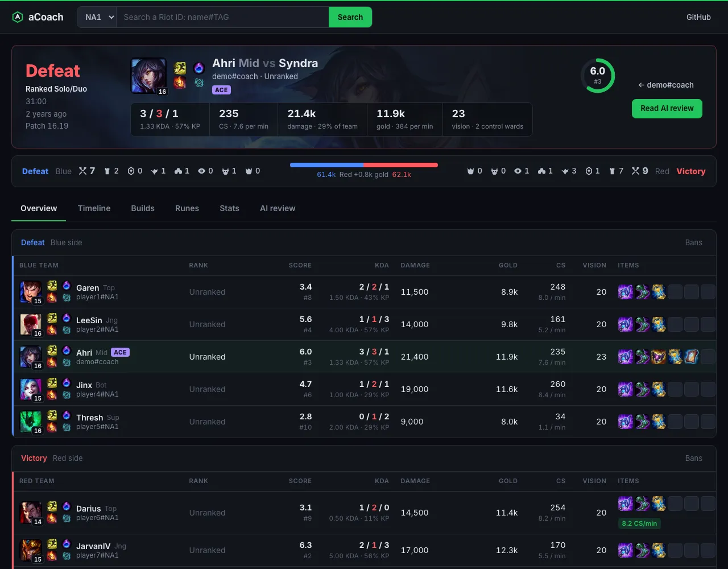Open the AI review tab
The width and height of the screenshot is (728, 569).
click(x=278, y=208)
